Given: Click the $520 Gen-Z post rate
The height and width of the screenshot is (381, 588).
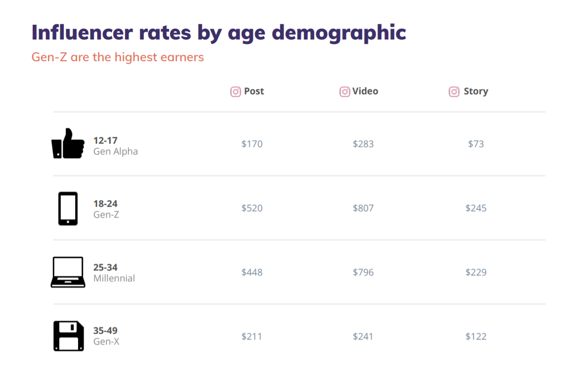Looking at the screenshot, I should click(252, 208).
